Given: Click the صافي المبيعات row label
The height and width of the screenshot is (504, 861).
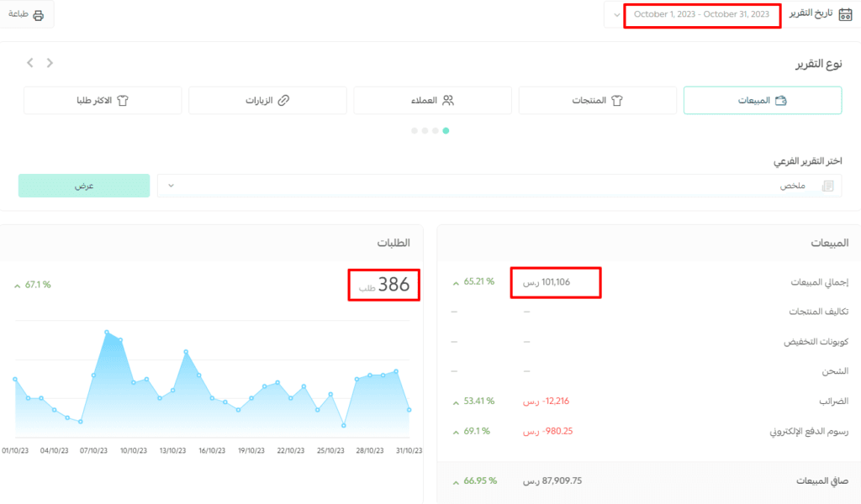Looking at the screenshot, I should 822,481.
